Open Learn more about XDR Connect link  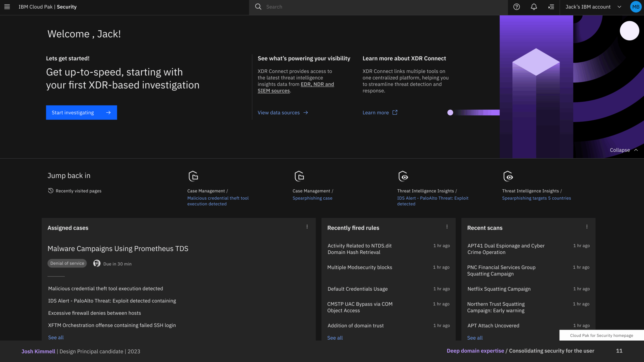tap(380, 113)
